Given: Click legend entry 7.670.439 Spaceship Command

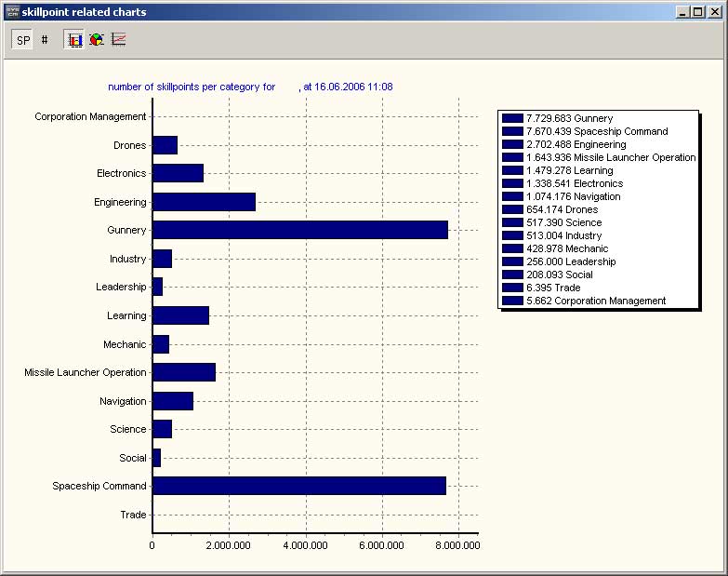Looking at the screenshot, I should click(x=597, y=131).
